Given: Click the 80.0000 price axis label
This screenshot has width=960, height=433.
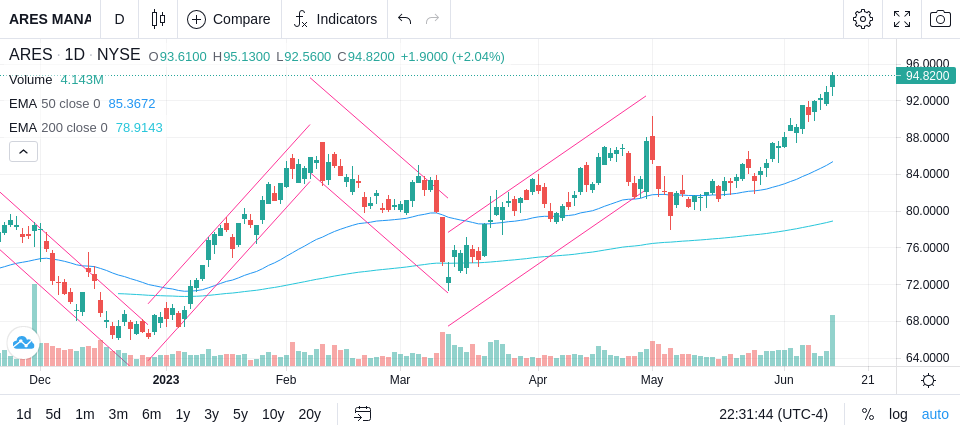Looking at the screenshot, I should [927, 211].
